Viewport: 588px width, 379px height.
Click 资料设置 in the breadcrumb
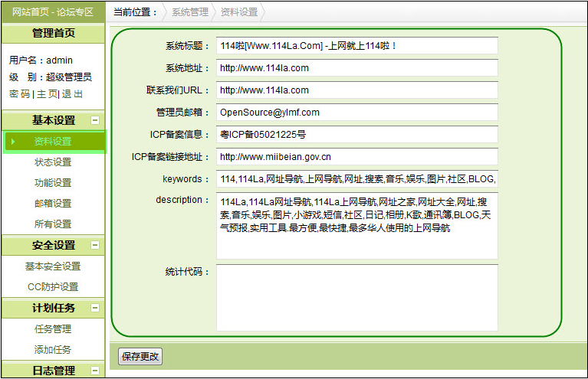click(x=239, y=12)
